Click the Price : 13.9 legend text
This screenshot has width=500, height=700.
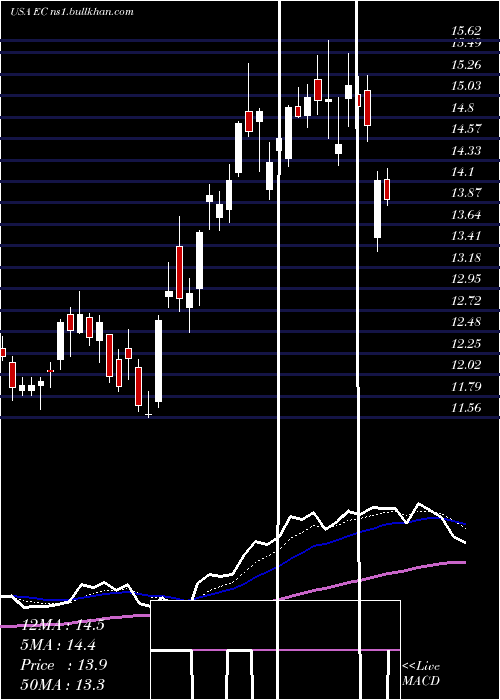[x=63, y=665]
